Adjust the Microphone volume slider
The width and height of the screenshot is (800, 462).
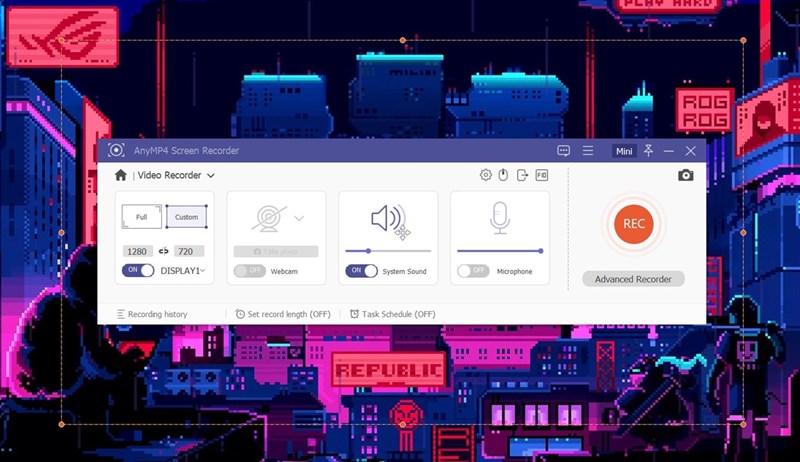pos(500,251)
